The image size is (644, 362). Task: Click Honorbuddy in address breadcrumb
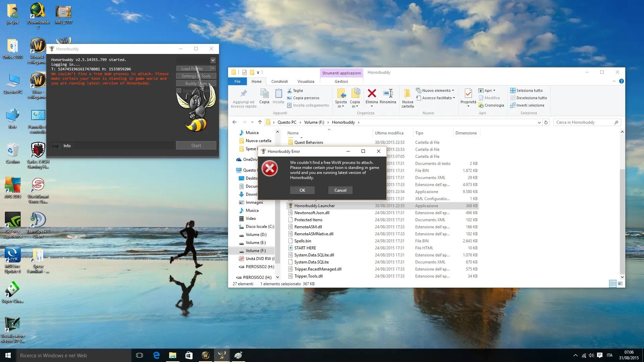point(343,122)
